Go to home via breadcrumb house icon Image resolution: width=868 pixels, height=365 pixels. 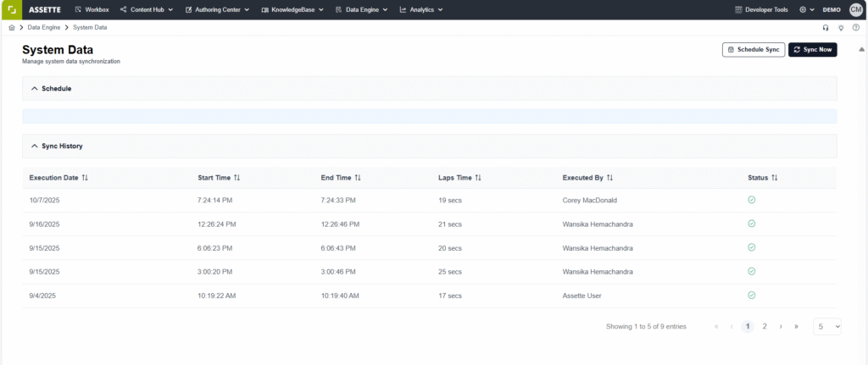pos(11,28)
